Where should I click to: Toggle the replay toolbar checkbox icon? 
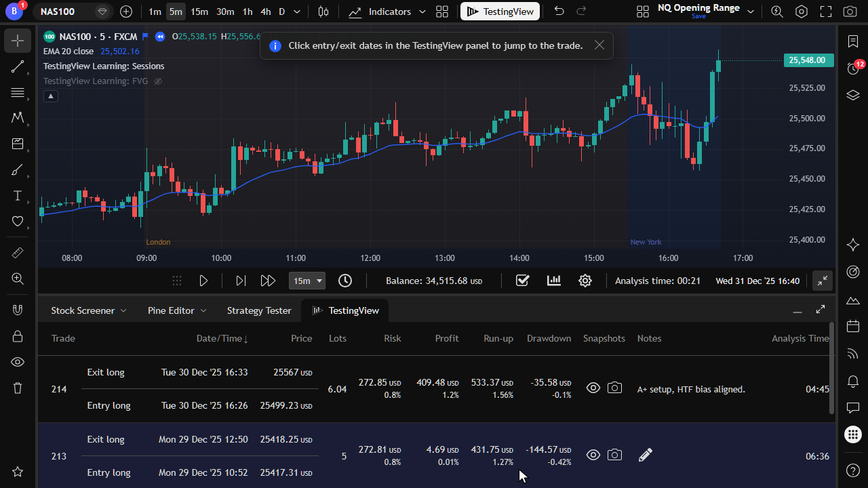point(522,281)
